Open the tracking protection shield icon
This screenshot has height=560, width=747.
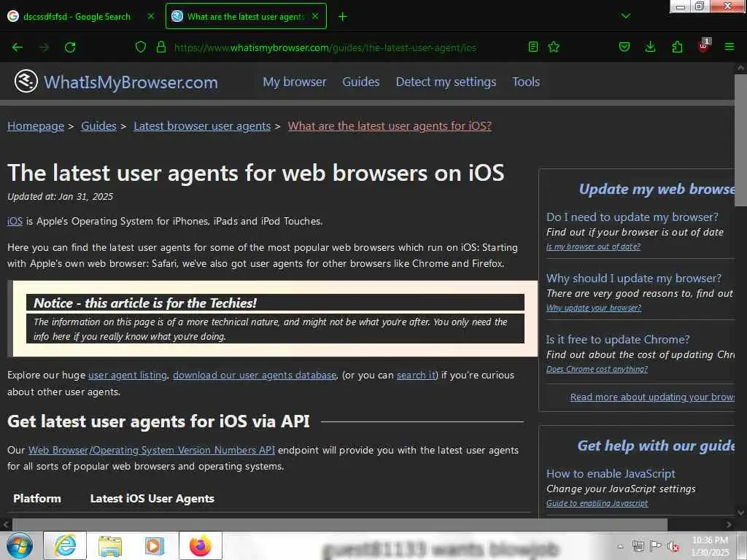(141, 47)
